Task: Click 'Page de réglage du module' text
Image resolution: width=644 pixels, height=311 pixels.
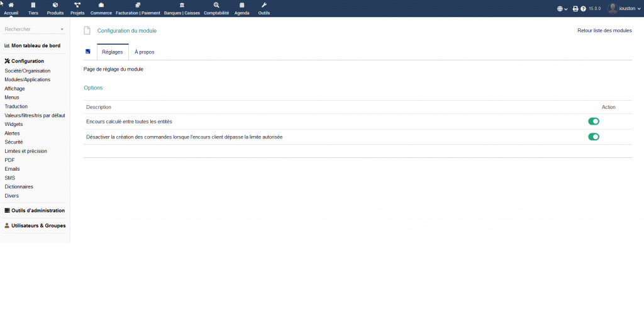Action: tap(113, 69)
